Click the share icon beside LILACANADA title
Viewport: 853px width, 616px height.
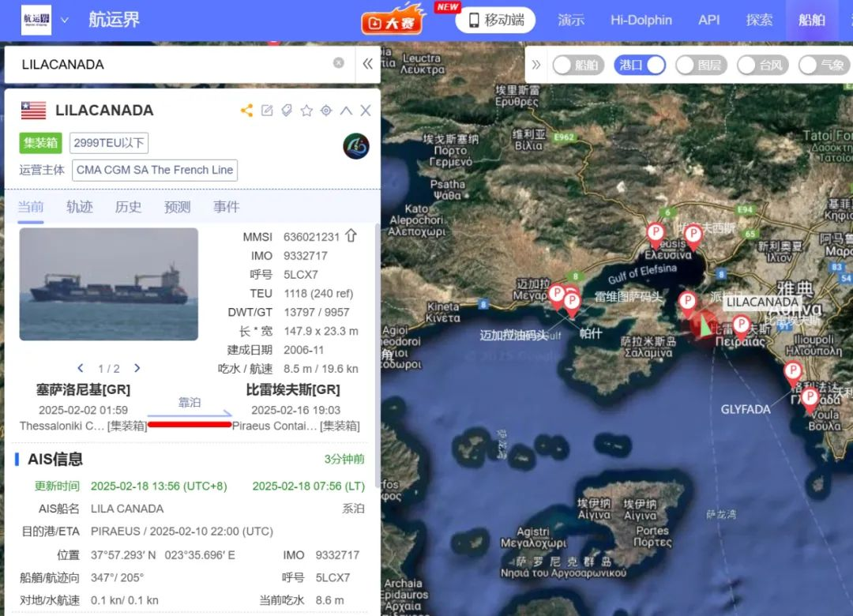point(246,111)
